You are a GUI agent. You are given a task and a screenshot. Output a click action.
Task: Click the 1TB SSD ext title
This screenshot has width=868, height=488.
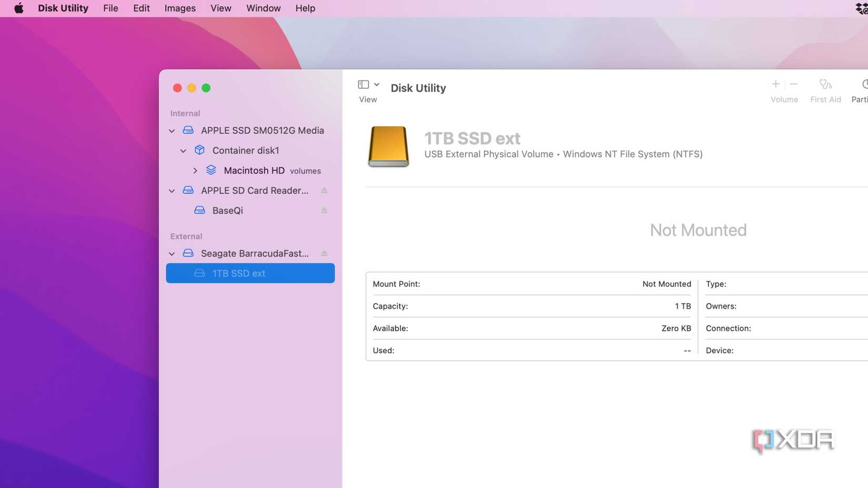(x=472, y=138)
